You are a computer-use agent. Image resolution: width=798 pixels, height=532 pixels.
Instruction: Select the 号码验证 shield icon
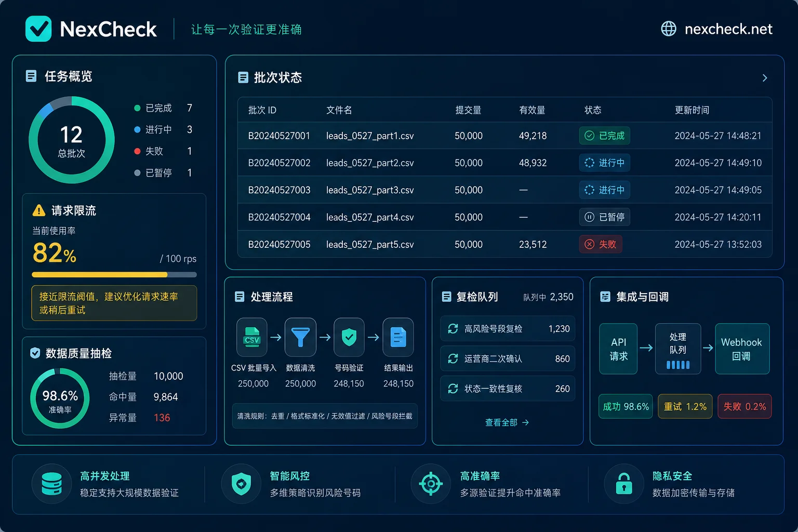point(349,337)
